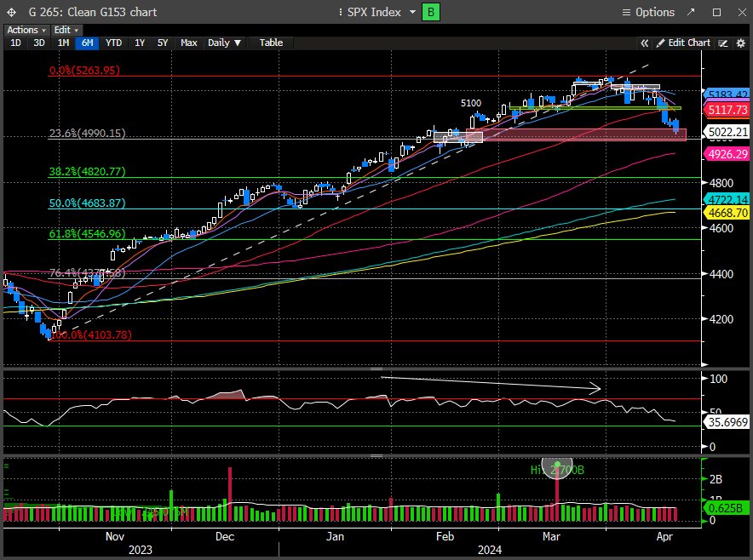
Task: Click the 5022.21 last price tag
Action: click(727, 131)
